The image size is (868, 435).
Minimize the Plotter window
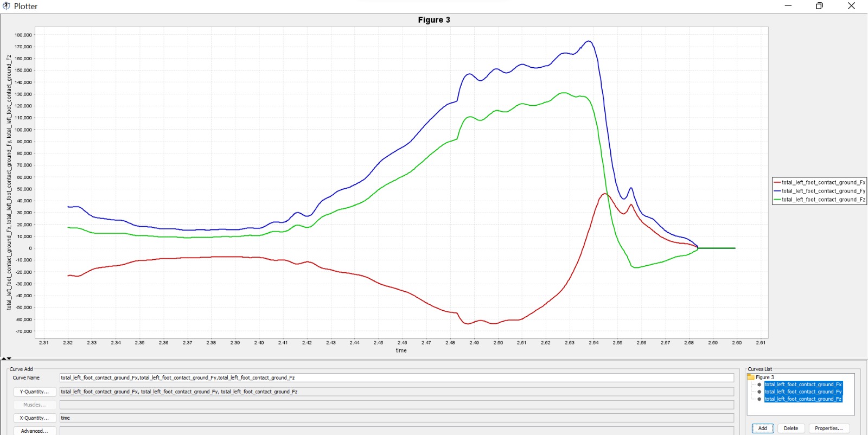point(788,6)
